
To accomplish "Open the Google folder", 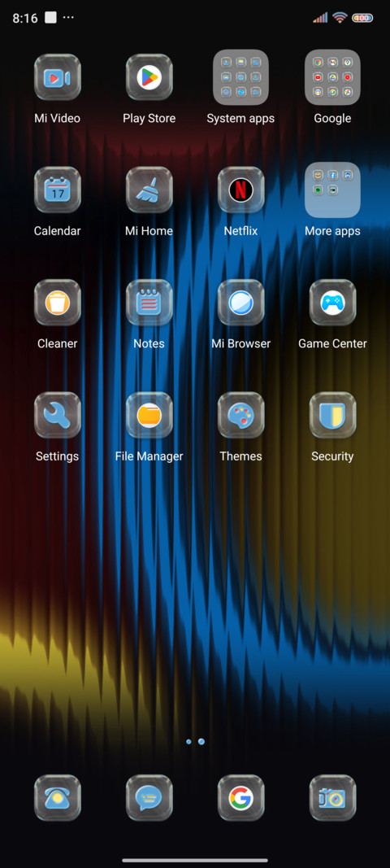I will [x=332, y=77].
